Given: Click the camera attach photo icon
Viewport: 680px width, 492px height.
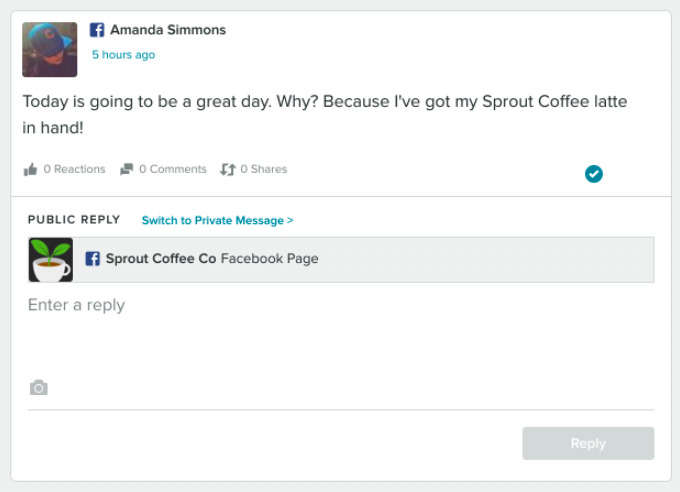Looking at the screenshot, I should 39,388.
